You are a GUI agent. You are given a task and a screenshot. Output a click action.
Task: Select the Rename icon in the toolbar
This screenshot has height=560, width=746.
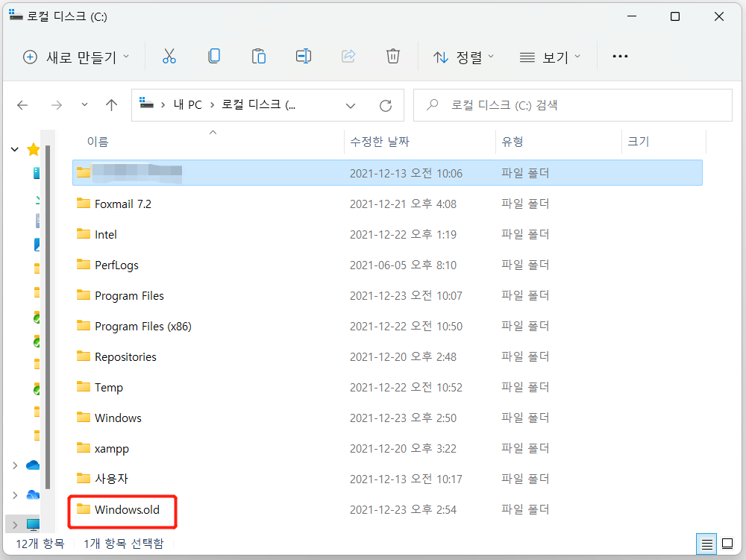(x=304, y=56)
